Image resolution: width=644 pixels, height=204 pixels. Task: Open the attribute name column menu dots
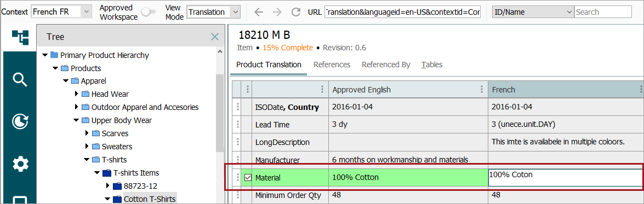pyautogui.click(x=323, y=89)
